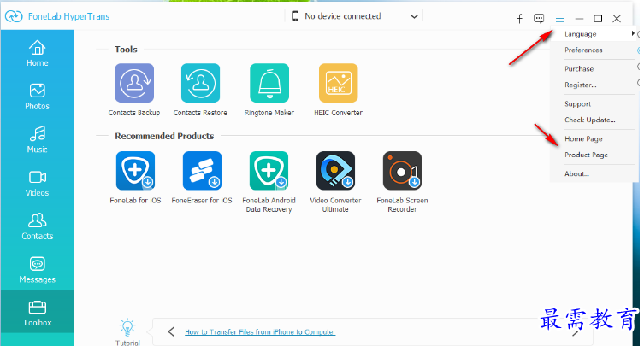
Task: Click the FoneEraser for iOS icon
Action: [202, 171]
